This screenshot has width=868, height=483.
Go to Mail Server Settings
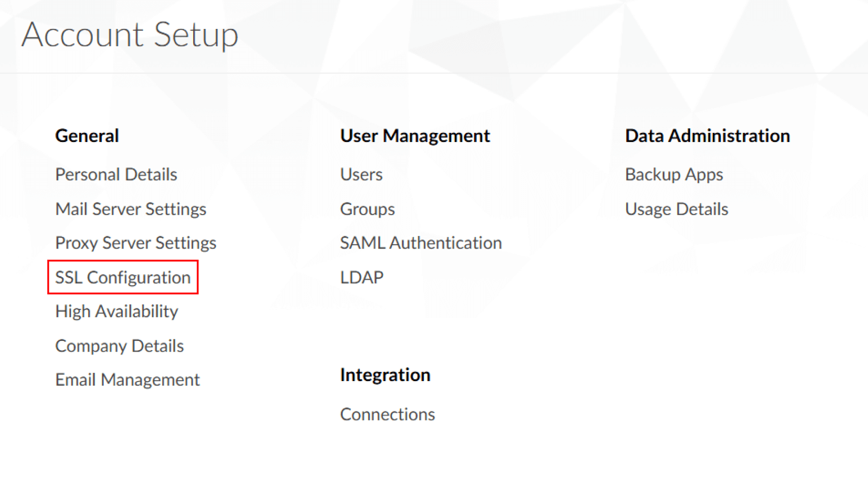click(x=131, y=209)
